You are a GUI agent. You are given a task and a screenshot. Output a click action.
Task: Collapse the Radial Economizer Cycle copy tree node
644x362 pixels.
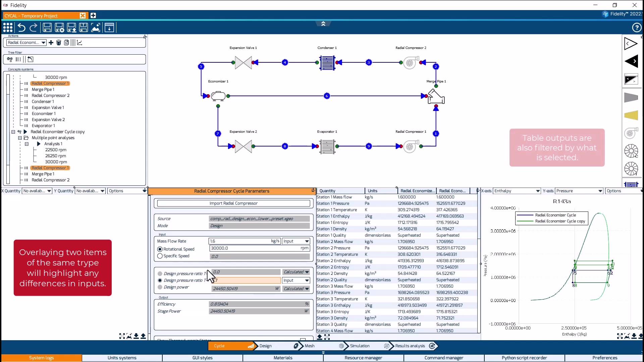coord(13,132)
